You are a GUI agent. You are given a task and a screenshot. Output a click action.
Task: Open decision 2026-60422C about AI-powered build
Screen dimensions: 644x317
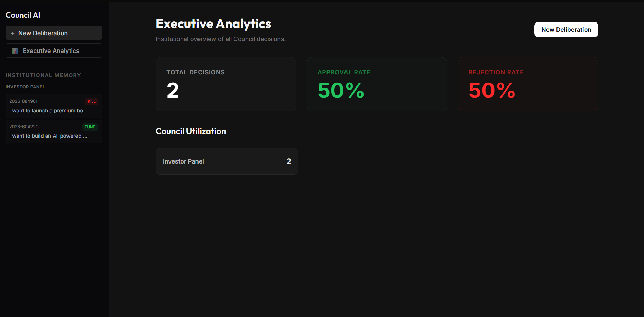pos(54,131)
